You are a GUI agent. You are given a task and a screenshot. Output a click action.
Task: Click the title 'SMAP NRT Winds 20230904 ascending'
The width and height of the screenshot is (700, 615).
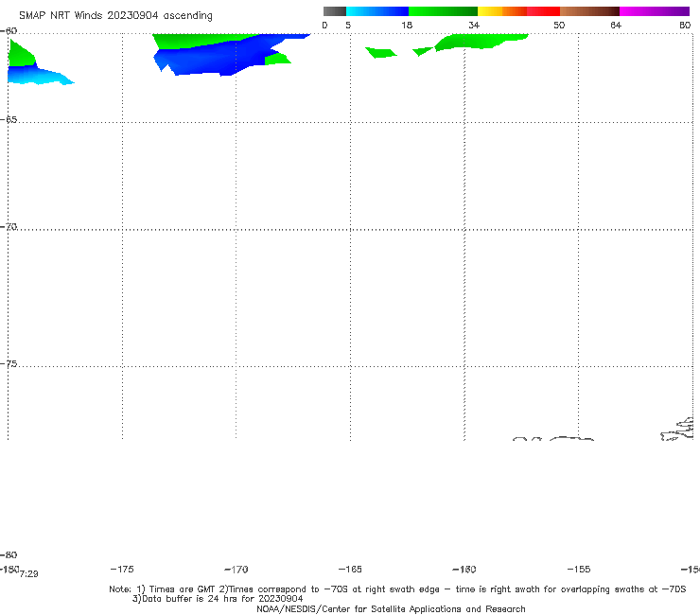pyautogui.click(x=115, y=16)
